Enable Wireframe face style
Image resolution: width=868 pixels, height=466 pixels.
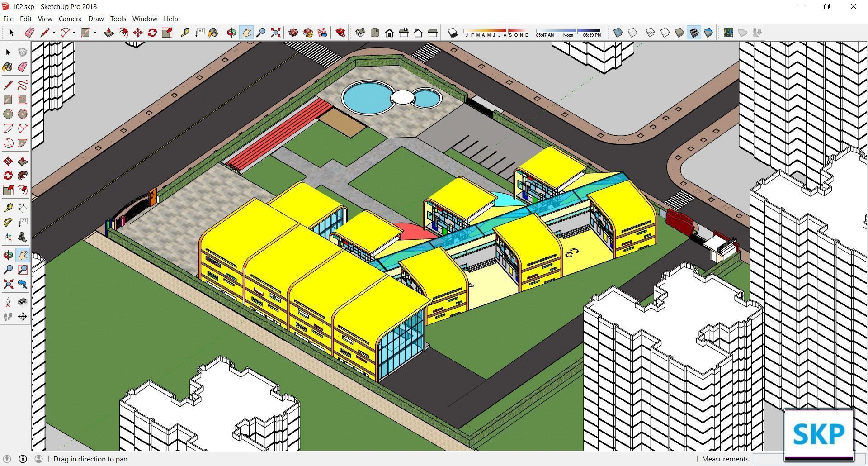[651, 33]
